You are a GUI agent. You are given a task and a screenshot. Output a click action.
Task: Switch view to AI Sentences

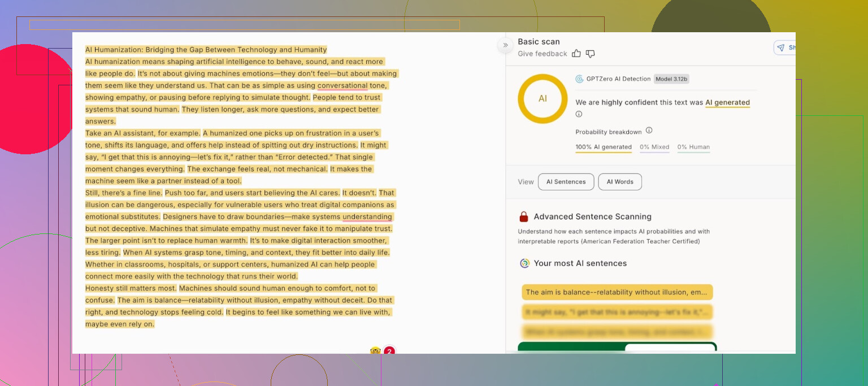coord(566,182)
